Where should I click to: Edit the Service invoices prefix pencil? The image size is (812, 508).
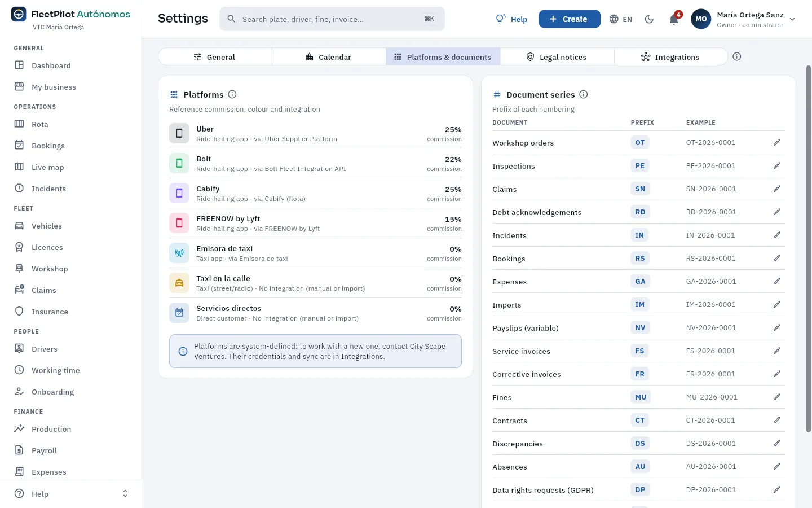point(777,351)
